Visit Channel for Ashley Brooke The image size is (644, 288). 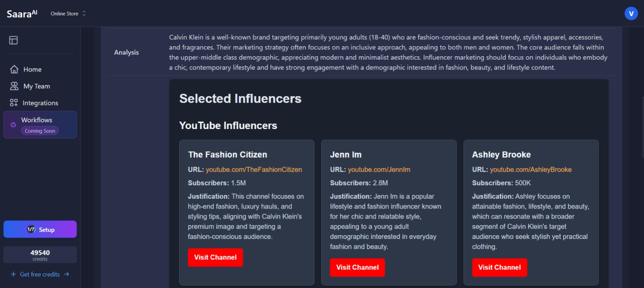[500, 268]
